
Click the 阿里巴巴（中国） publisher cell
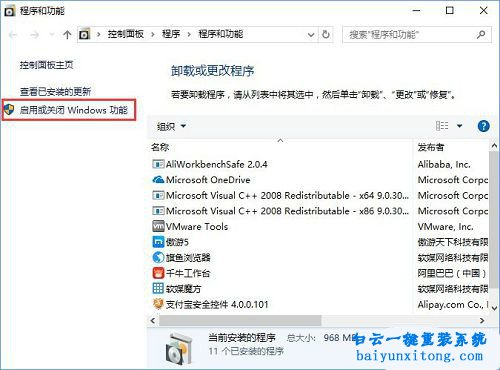[452, 273]
